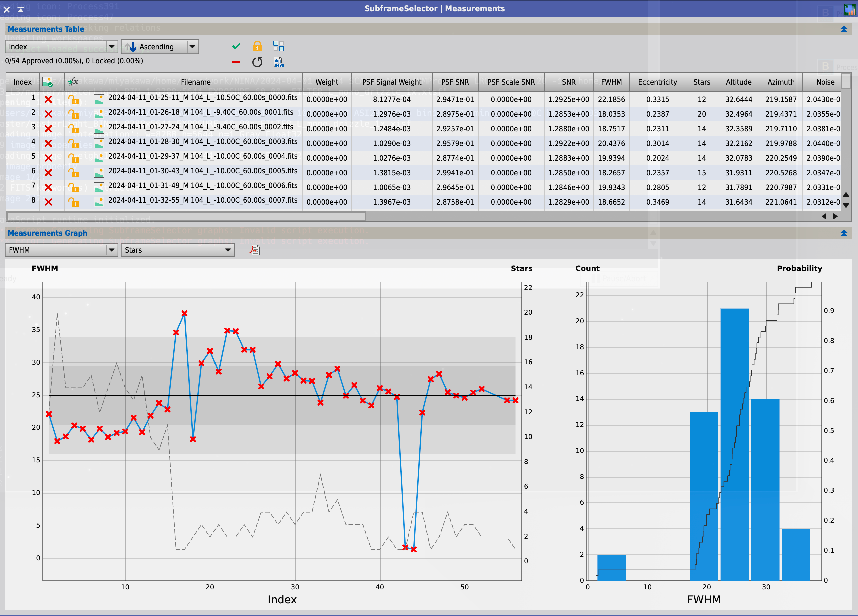This screenshot has width=858, height=616.
Task: Click the tallest histogram bar
Action: pos(734,444)
